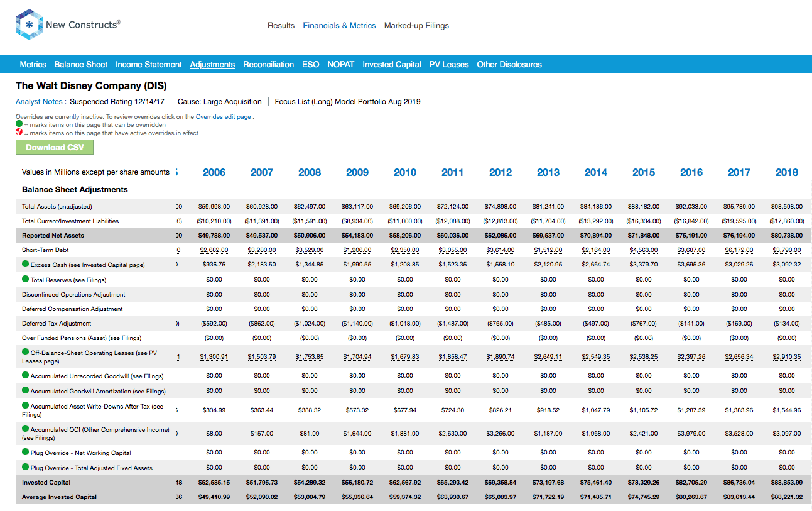Image resolution: width=812 pixels, height=511 pixels.
Task: Click the 2018 column header
Action: point(787,172)
